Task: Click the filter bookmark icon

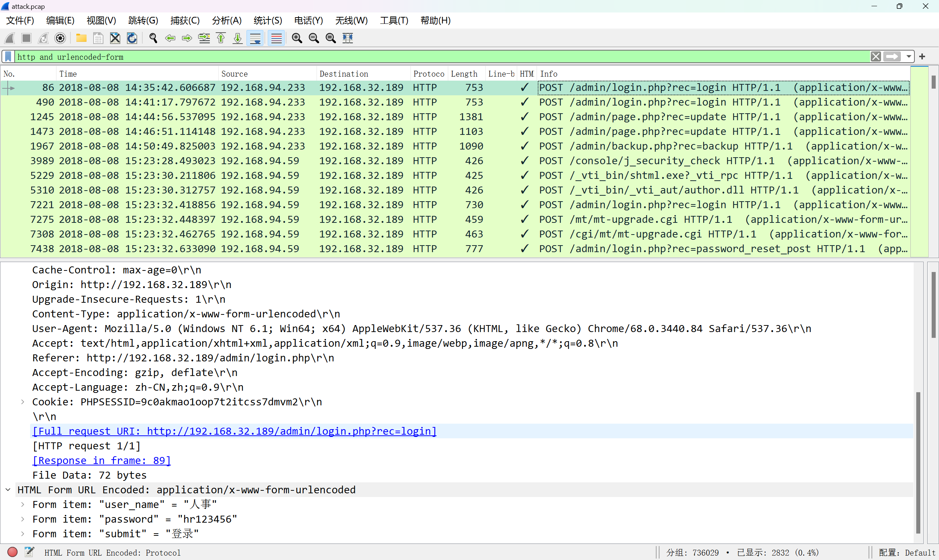Action: click(x=8, y=56)
